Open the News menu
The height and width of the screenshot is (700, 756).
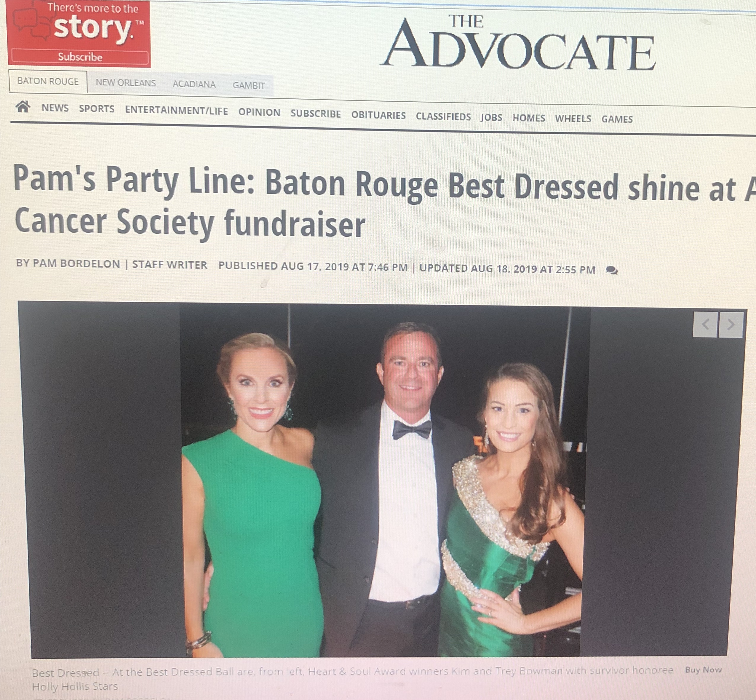55,108
